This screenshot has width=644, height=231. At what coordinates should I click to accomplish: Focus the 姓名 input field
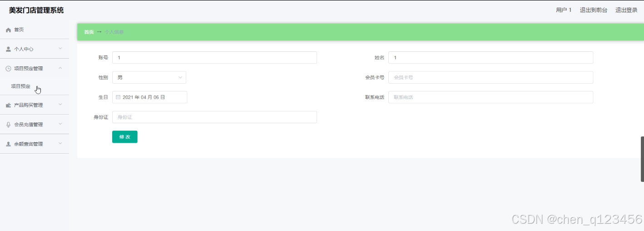490,58
